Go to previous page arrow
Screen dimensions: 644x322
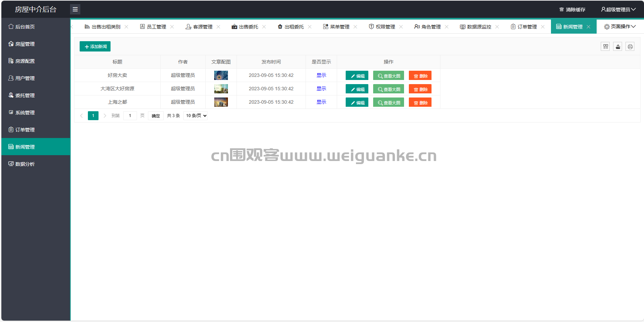[x=81, y=116]
